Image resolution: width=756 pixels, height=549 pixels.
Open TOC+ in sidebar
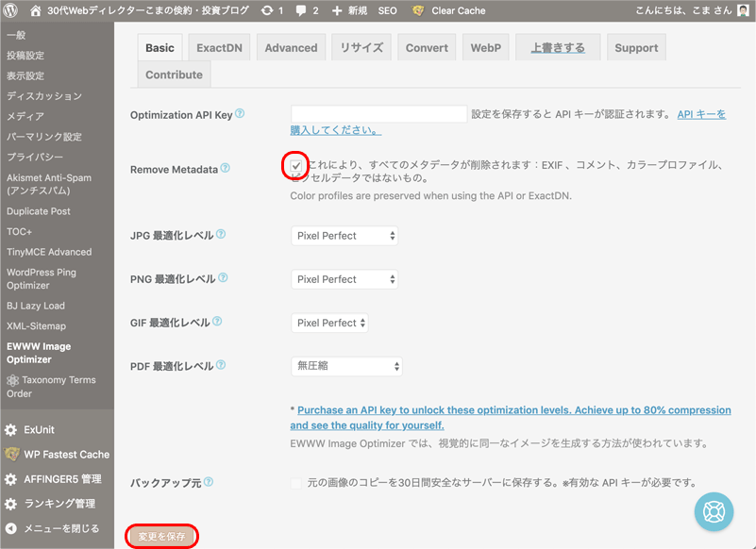tap(19, 231)
